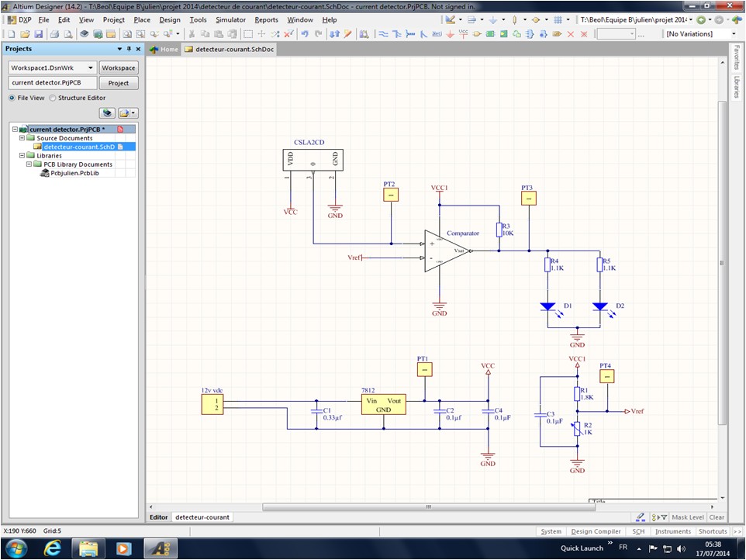Click the GND power port icon

click(450, 34)
